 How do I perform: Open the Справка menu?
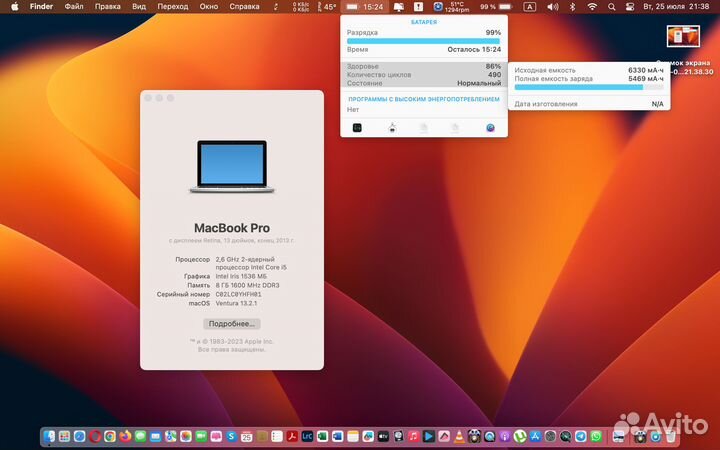(x=244, y=6)
